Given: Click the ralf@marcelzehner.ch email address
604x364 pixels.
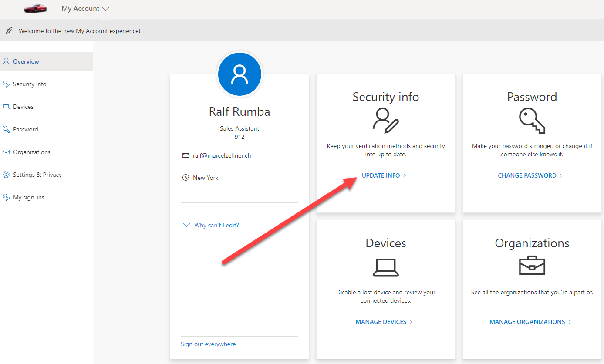Looking at the screenshot, I should [222, 155].
